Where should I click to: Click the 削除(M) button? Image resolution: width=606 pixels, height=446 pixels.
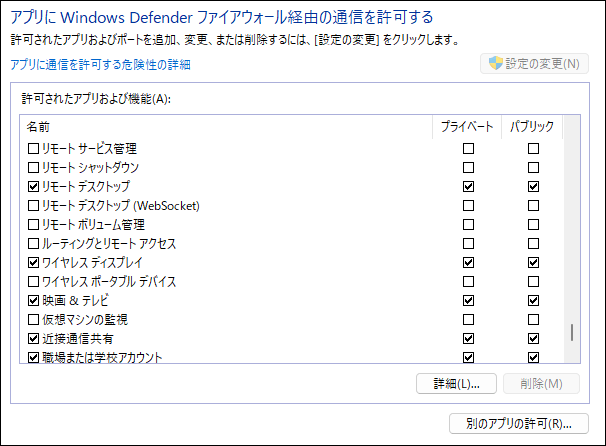tap(541, 383)
